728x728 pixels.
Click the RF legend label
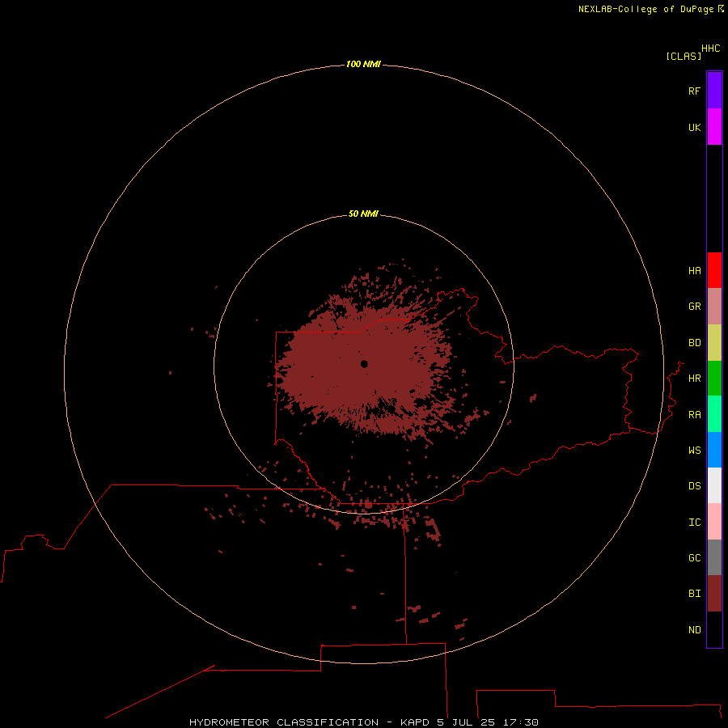point(694,91)
